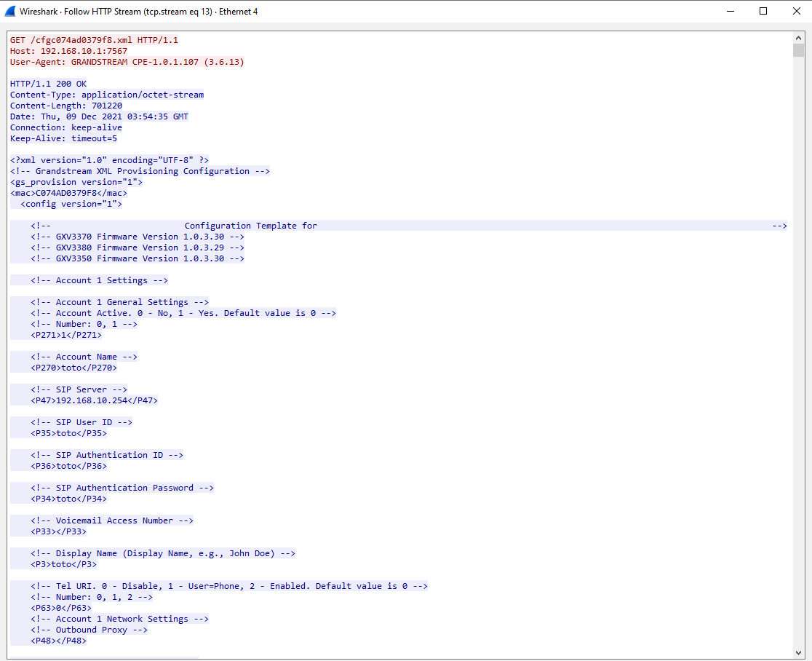Click the GXV3370 Firmware Version 1.0.3.30 line
The width and height of the screenshot is (812, 661).
tap(138, 236)
